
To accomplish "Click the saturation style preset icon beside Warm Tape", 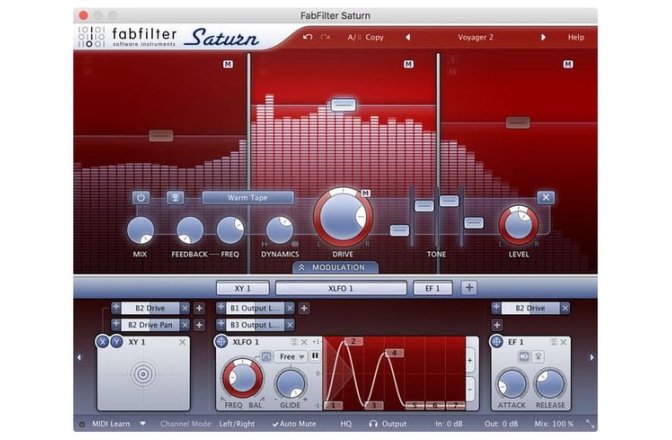I will tap(175, 198).
